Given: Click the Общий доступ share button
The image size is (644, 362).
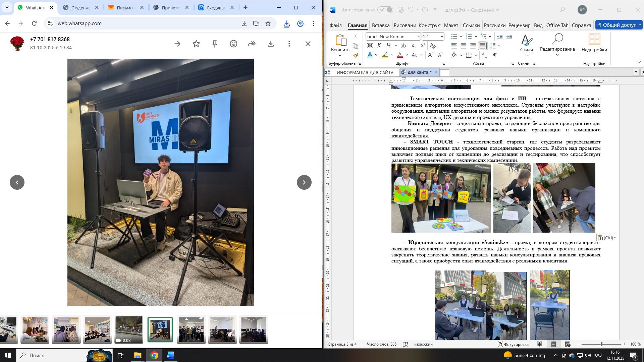Looking at the screenshot, I should [618, 25].
